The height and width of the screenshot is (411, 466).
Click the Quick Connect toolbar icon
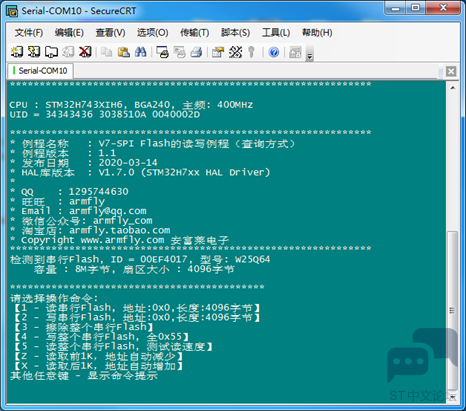[34, 52]
